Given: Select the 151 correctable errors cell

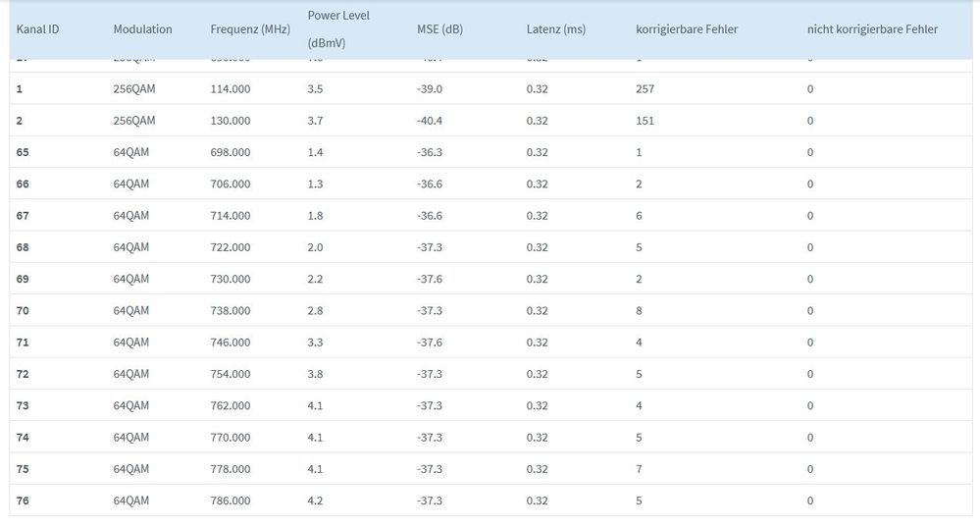Looking at the screenshot, I should (645, 121).
